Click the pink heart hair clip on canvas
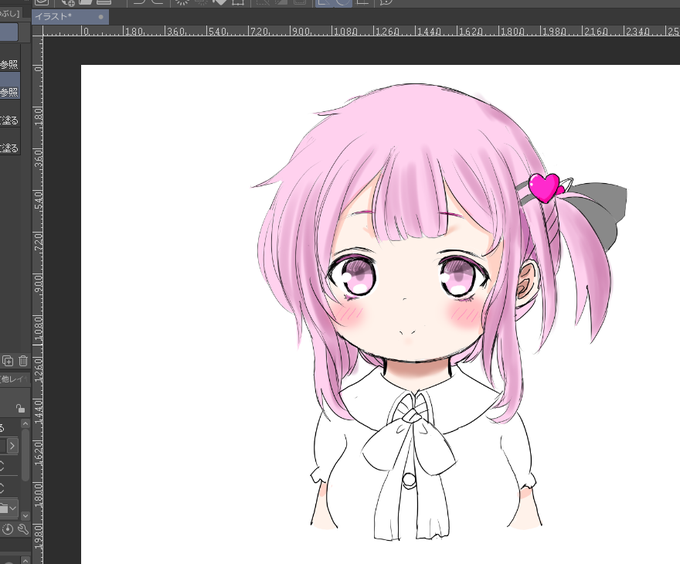Viewport: 680px width, 564px height. coord(544,187)
